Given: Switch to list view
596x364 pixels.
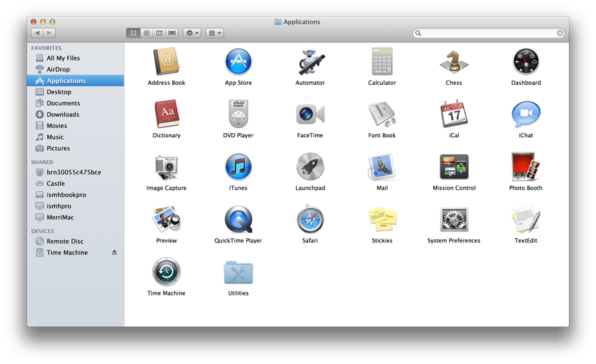Looking at the screenshot, I should pyautogui.click(x=147, y=33).
